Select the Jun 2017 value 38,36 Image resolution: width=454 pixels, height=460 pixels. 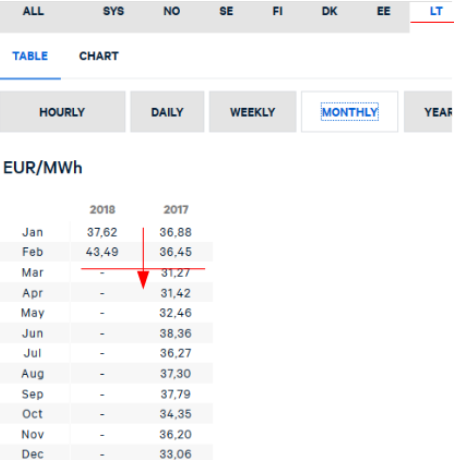[176, 333]
